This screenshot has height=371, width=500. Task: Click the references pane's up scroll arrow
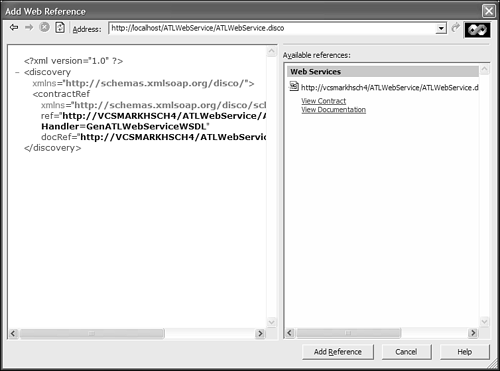(x=484, y=69)
